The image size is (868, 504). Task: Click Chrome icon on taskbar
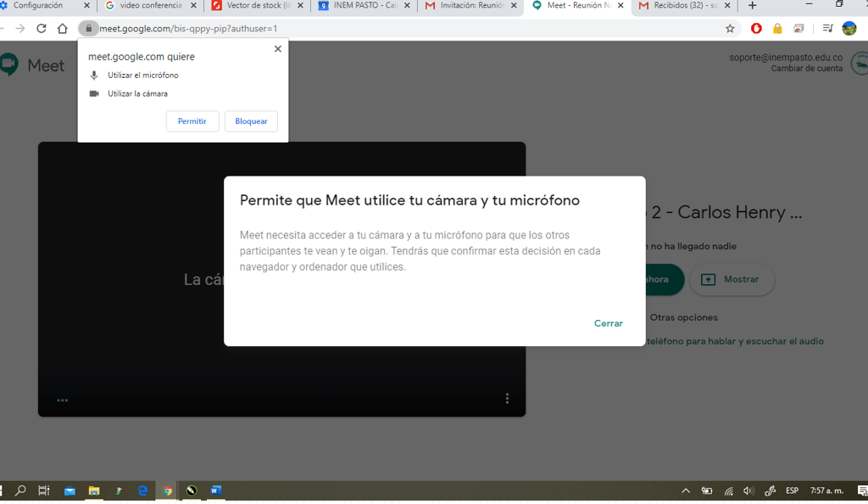(x=167, y=490)
